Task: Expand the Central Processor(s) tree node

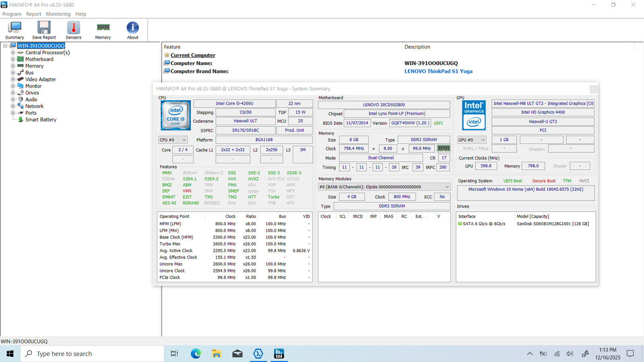Action: (13, 52)
